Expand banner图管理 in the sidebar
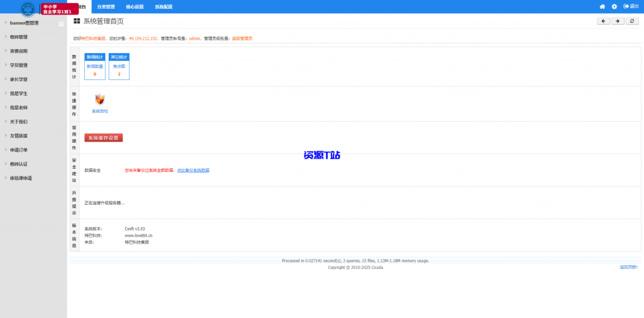Viewport: 644px width, 318px height. tap(28, 23)
